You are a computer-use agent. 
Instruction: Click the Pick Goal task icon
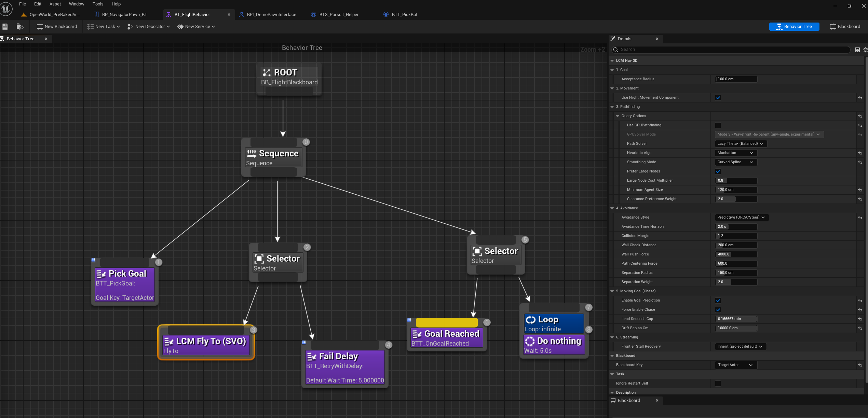(x=101, y=274)
